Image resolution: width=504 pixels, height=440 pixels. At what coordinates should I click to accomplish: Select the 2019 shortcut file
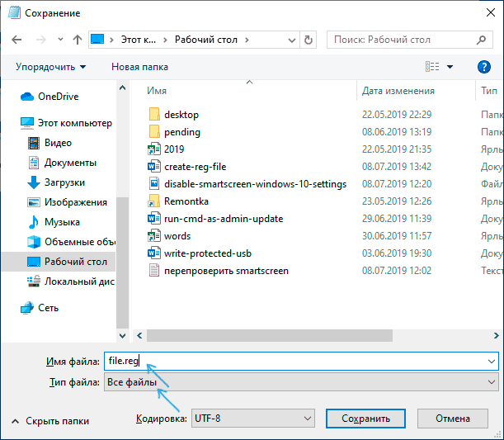[166, 149]
